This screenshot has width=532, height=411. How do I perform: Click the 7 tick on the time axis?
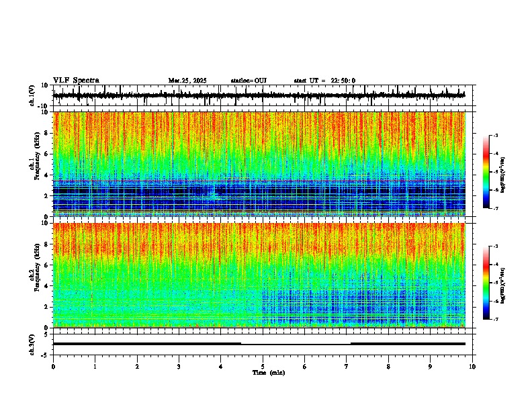347,367
